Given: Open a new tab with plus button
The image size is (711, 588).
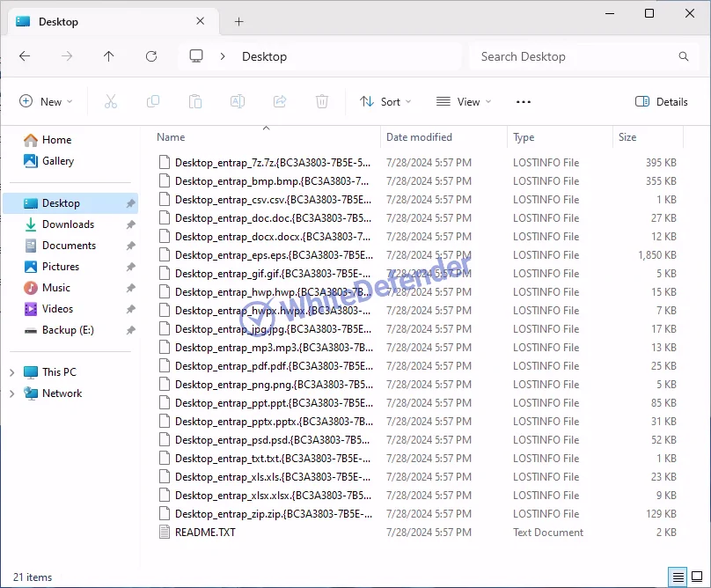Looking at the screenshot, I should [238, 22].
